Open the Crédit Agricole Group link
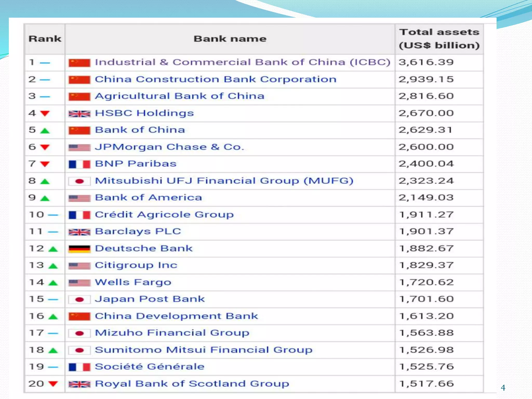The height and width of the screenshot is (399, 532). click(x=164, y=215)
